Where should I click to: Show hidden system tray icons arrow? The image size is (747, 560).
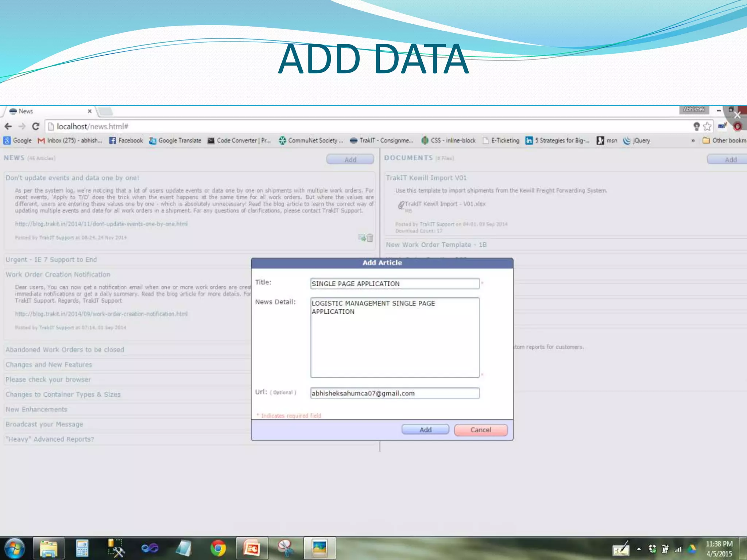639,549
